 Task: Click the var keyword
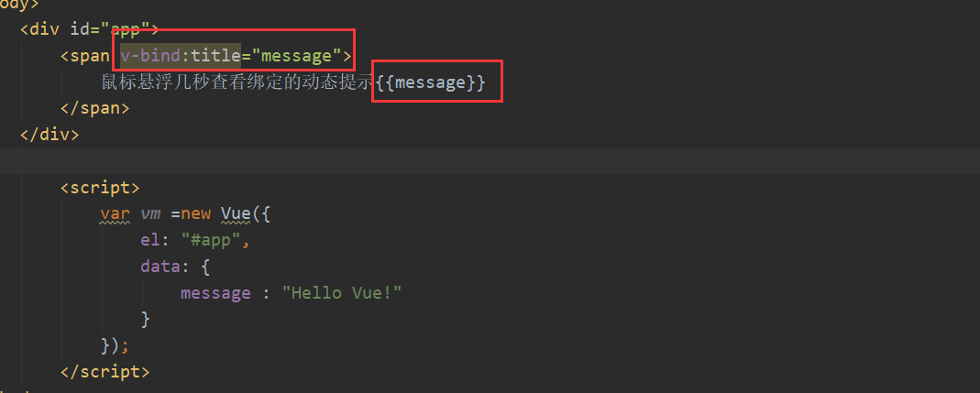pos(115,213)
